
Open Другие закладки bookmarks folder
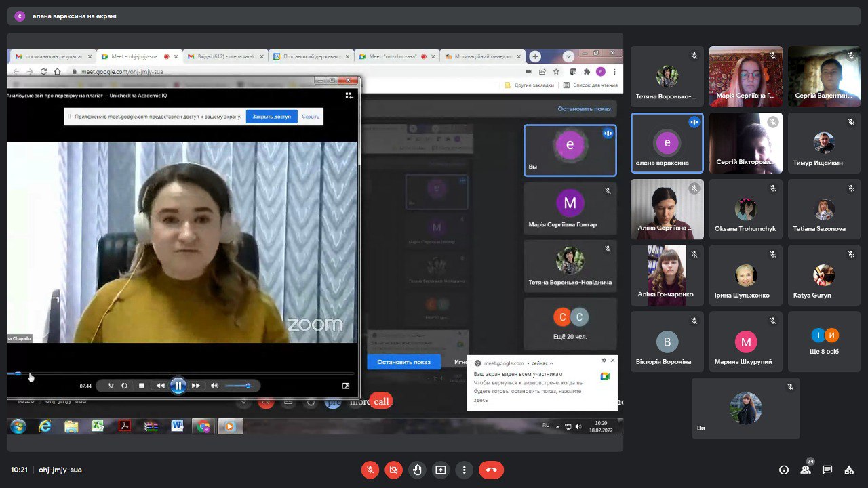point(529,85)
